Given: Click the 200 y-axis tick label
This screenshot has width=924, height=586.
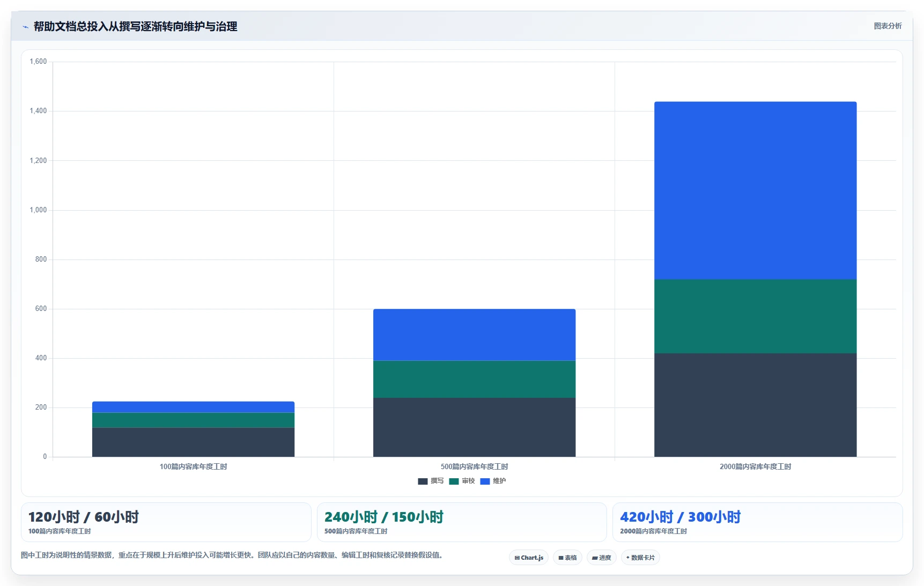Looking at the screenshot, I should (41, 407).
